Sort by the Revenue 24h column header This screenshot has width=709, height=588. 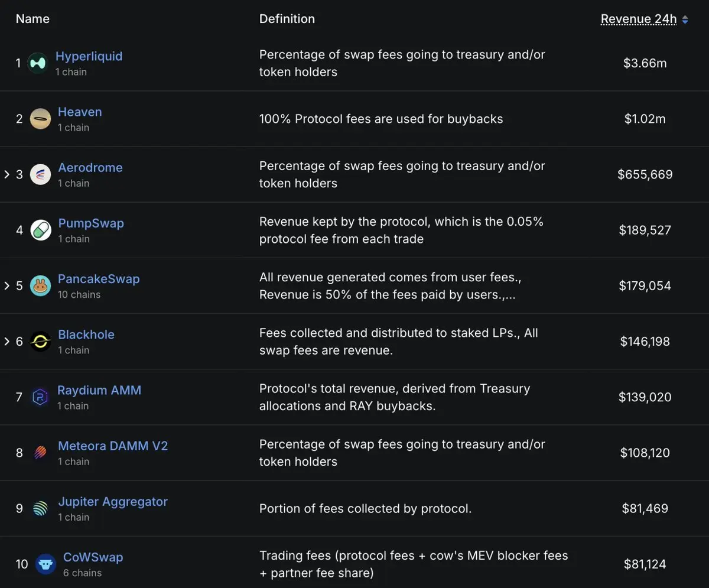coord(639,19)
